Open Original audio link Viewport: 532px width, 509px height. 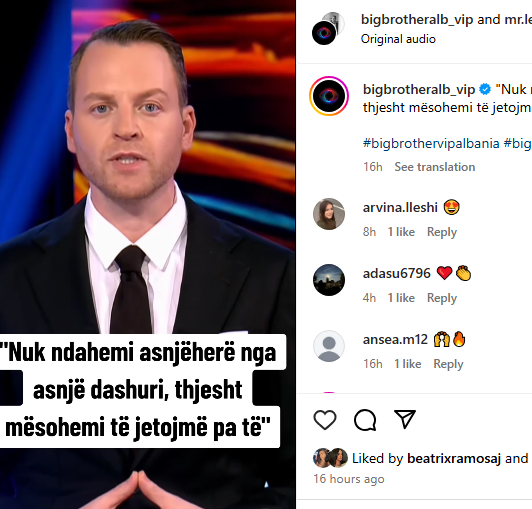[398, 39]
